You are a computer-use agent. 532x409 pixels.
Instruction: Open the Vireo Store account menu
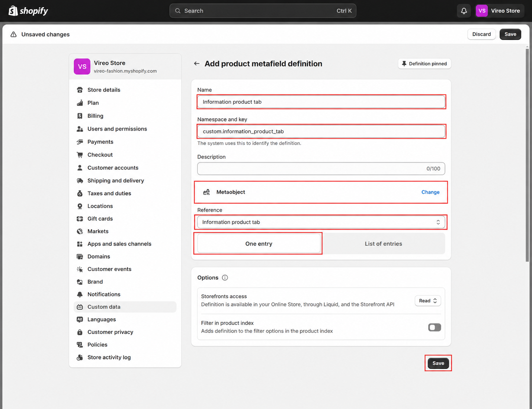[x=500, y=11]
